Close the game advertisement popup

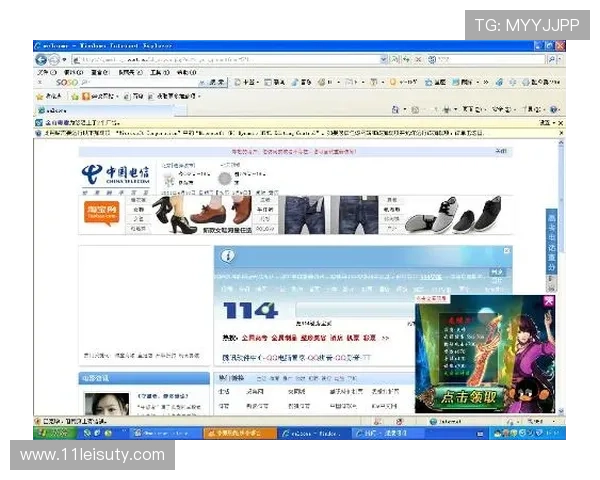pyautogui.click(x=548, y=301)
